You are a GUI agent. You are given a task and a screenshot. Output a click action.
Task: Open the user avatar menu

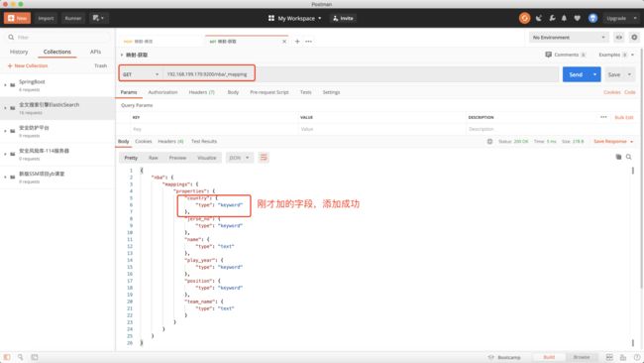tap(592, 18)
